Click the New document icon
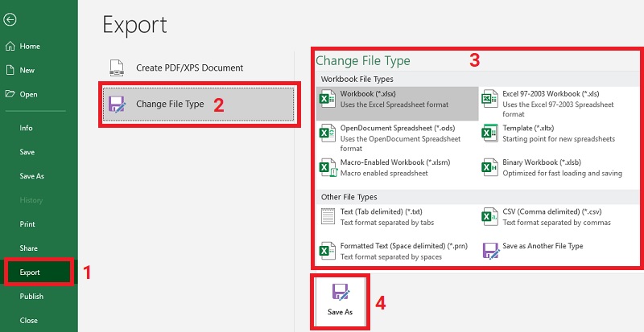The width and height of the screenshot is (644, 332). coord(10,70)
